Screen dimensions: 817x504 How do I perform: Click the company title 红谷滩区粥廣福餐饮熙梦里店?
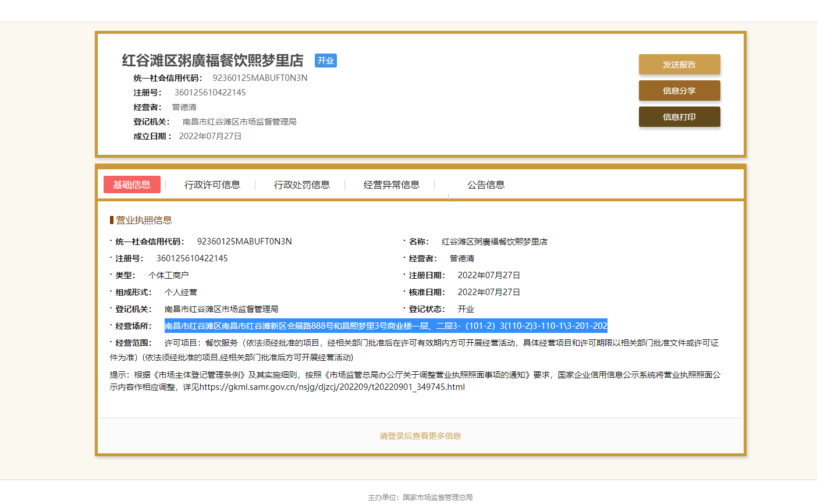point(213,61)
